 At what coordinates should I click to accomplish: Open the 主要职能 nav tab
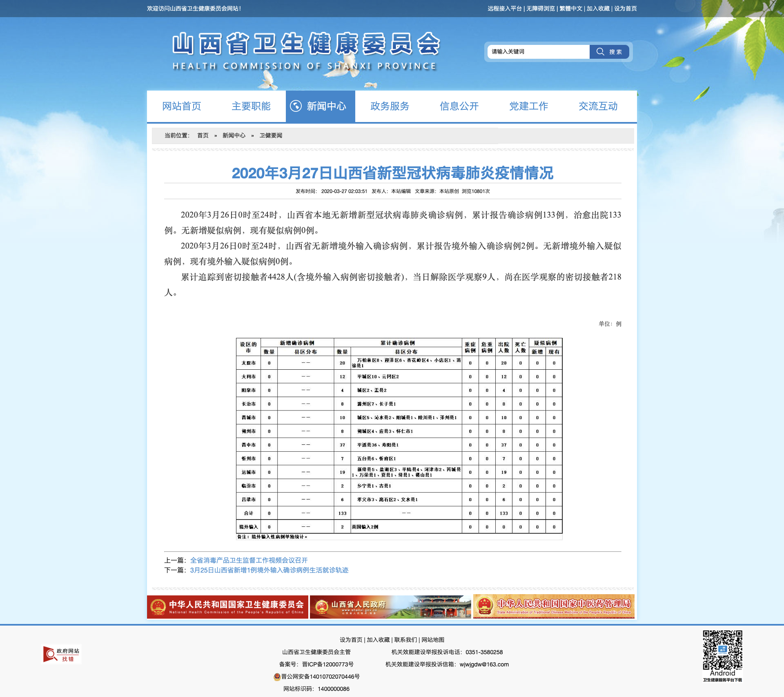coord(251,106)
